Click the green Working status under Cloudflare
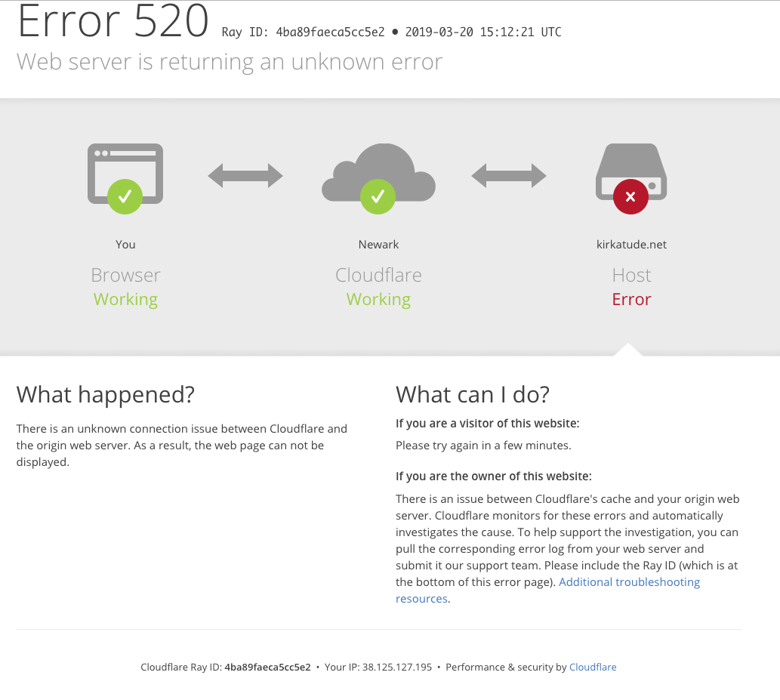The height and width of the screenshot is (700, 780). pos(378,300)
